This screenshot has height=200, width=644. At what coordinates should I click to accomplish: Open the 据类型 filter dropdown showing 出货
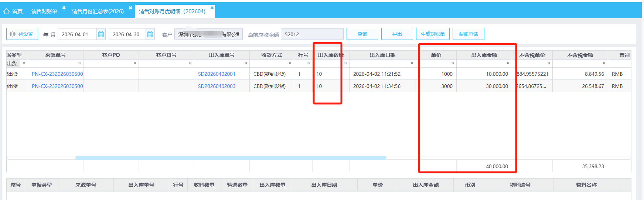point(24,64)
